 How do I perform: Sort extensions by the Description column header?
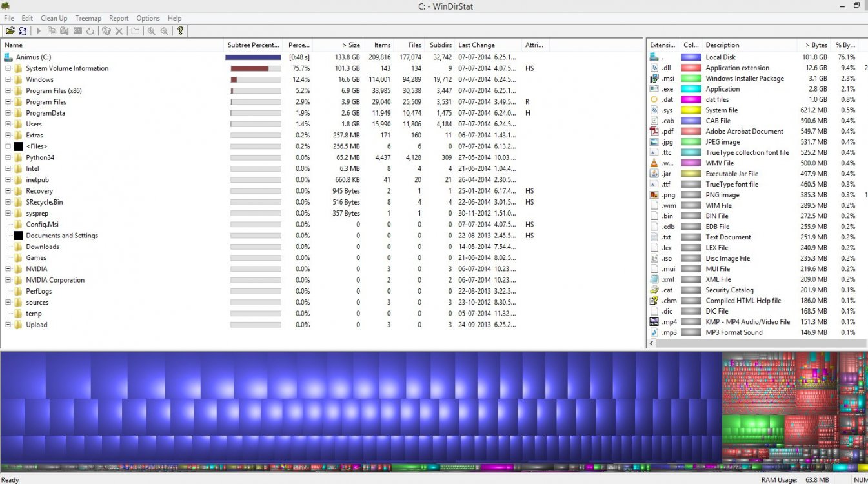point(749,45)
